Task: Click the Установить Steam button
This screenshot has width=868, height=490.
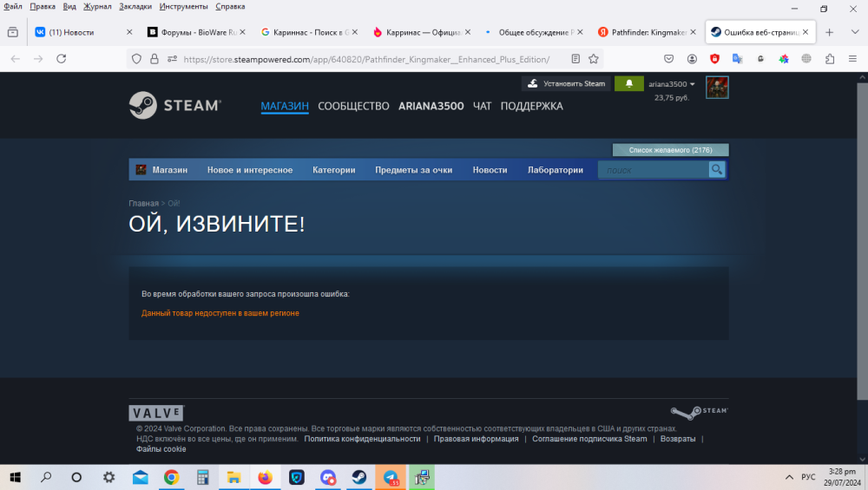Action: pyautogui.click(x=566, y=83)
